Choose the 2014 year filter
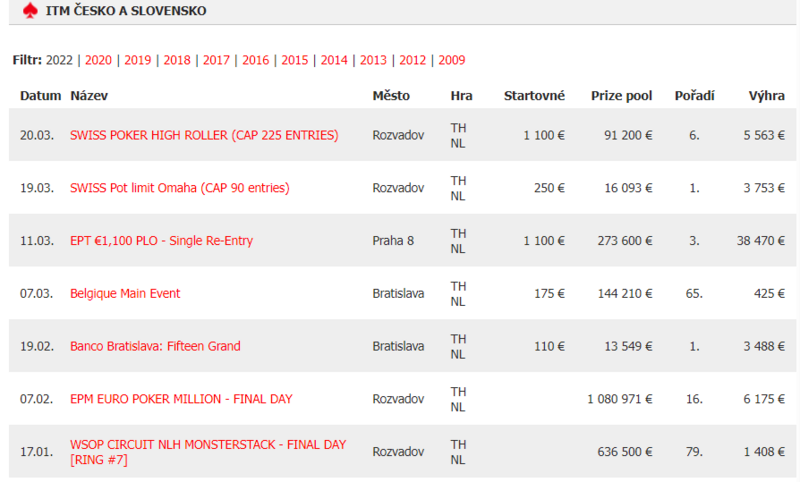800x482 pixels. point(334,60)
